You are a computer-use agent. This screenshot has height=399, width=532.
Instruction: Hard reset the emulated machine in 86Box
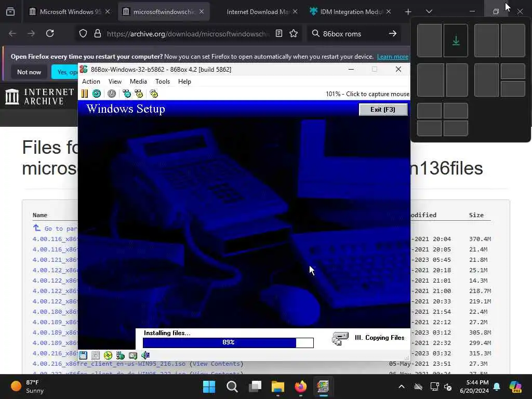tap(97, 94)
